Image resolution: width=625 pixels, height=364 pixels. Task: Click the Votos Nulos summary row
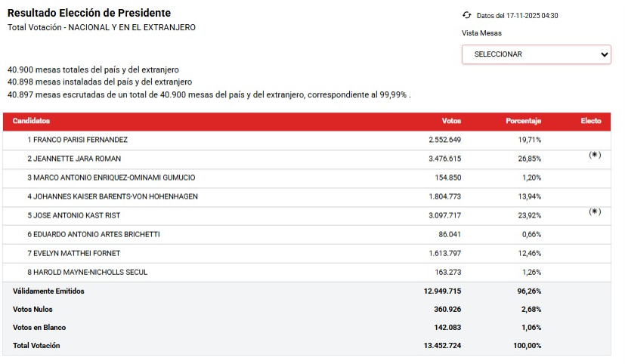[x=32, y=309]
